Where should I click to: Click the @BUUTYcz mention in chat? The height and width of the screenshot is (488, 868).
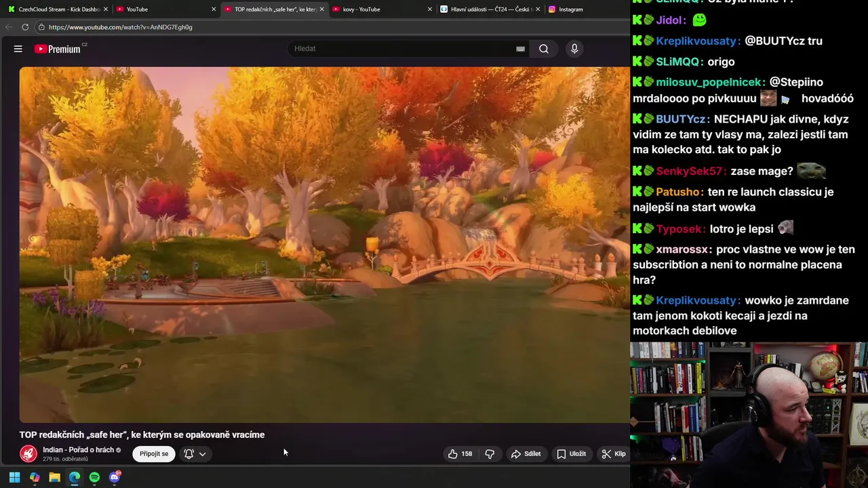773,41
